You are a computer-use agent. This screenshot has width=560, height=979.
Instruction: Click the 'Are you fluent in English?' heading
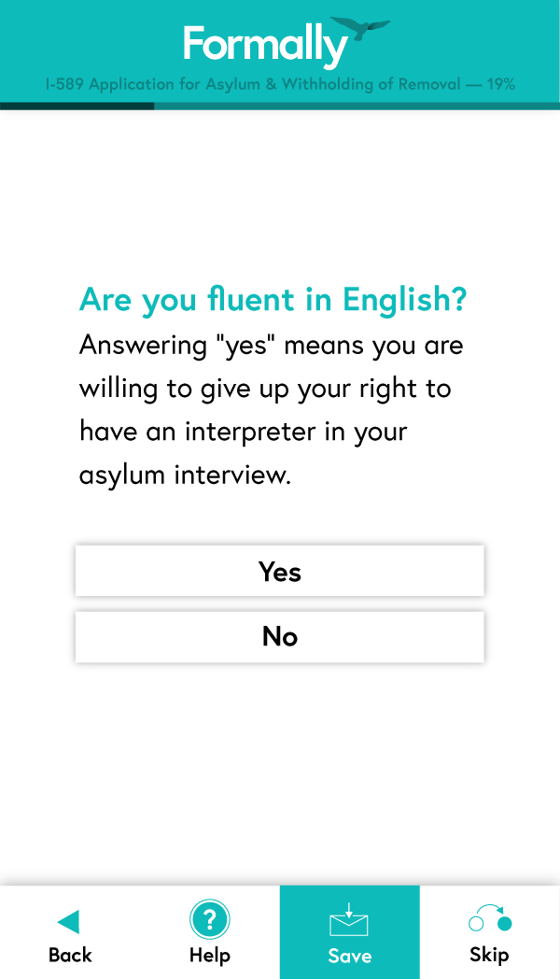(273, 300)
